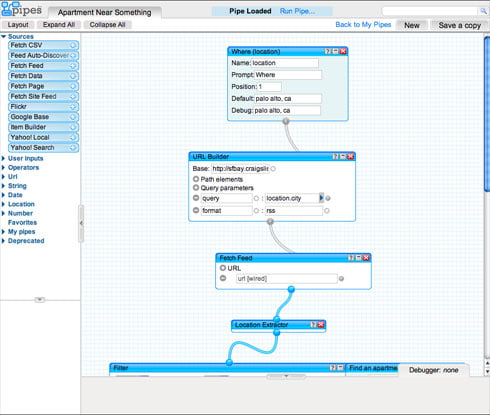Expand the My pipes category
This screenshot has height=415, width=490.
point(3,232)
